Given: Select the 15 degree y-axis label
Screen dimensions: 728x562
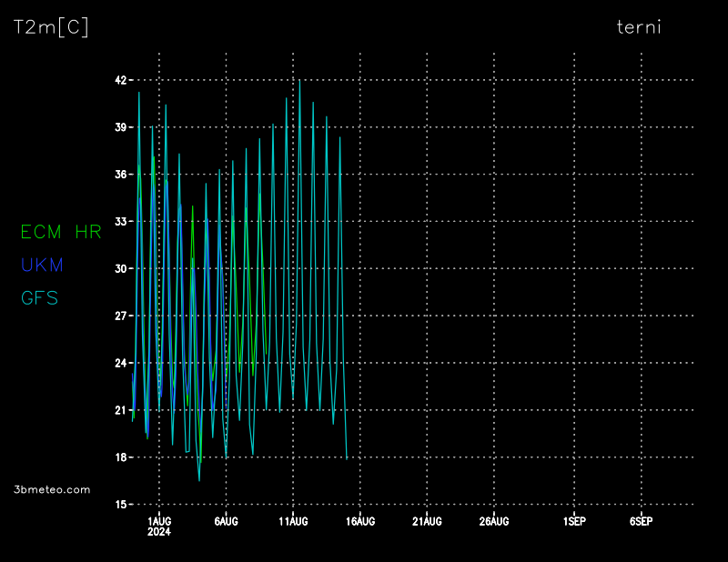Looking at the screenshot, I should [x=120, y=505].
